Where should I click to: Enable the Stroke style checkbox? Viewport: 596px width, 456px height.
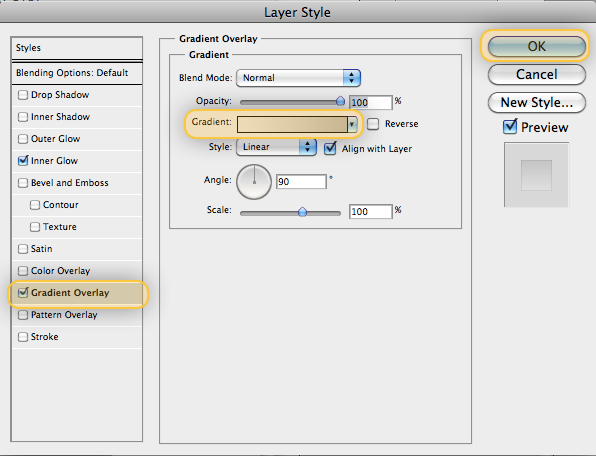pos(23,337)
